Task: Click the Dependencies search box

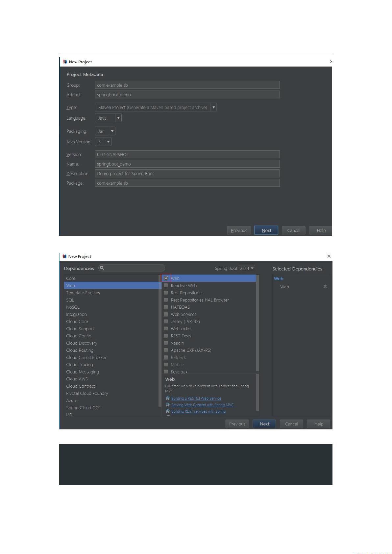Action: [x=132, y=268]
